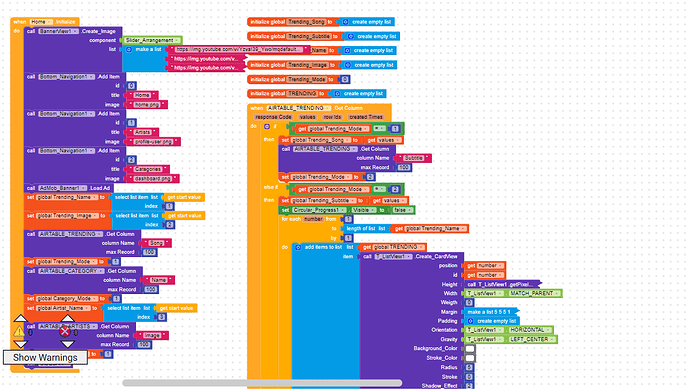This screenshot has width=690, height=390.
Task: Open the HORIZONTAL orientation dropdown
Action: [530, 330]
